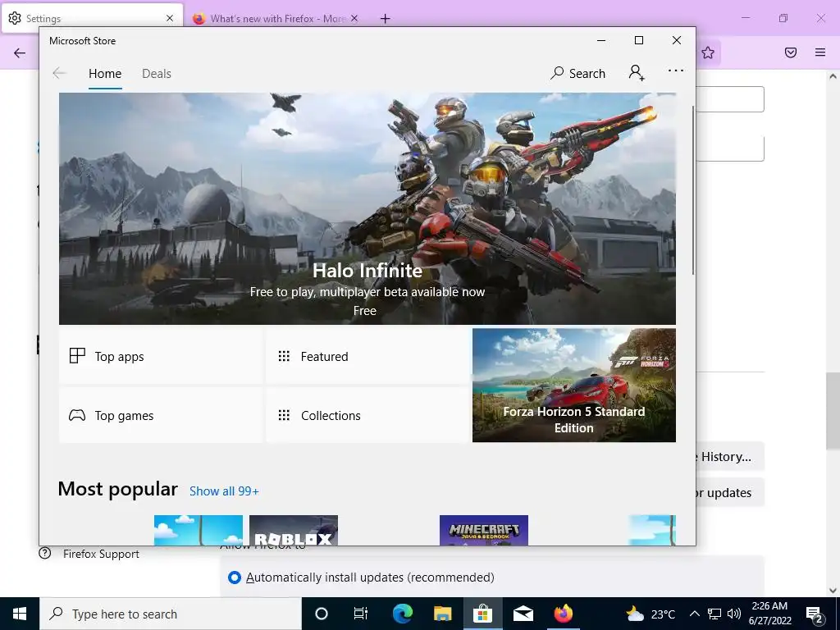The width and height of the screenshot is (840, 630).
Task: Open clock and date flyout
Action: point(769,614)
